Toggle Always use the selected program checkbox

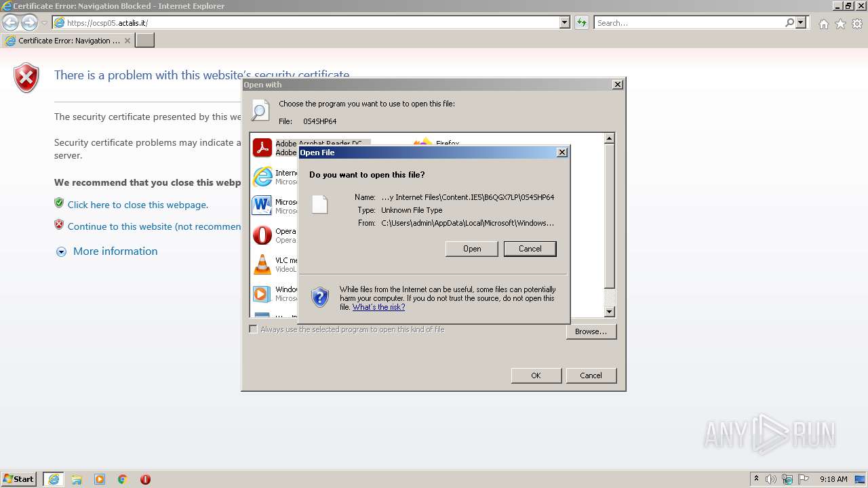pos(253,329)
